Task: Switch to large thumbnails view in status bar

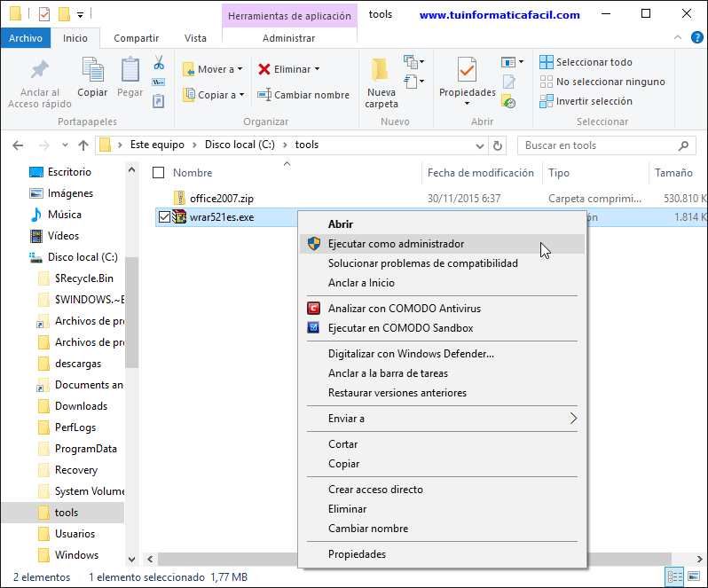Action: coord(694,576)
